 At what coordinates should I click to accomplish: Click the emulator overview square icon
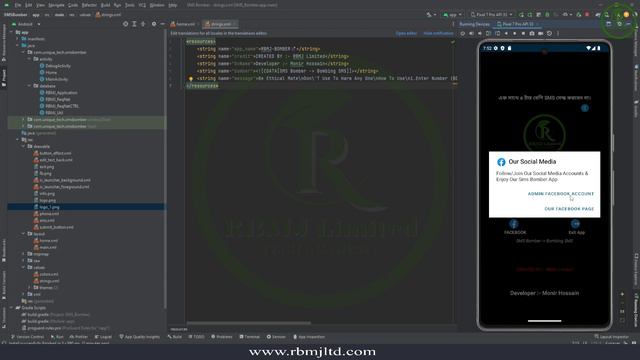523,33
